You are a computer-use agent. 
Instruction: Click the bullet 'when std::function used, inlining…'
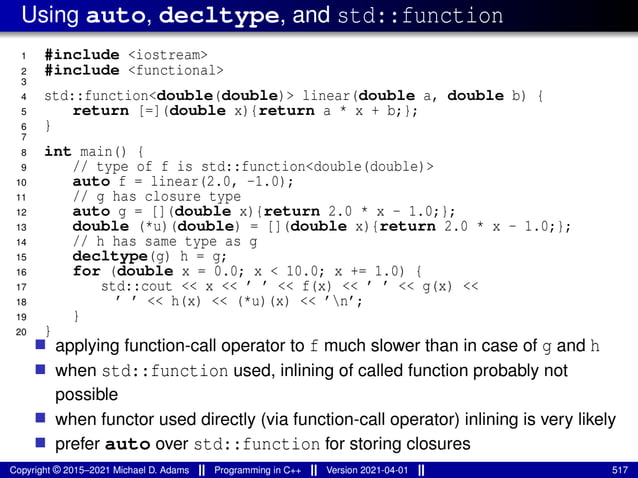311,382
